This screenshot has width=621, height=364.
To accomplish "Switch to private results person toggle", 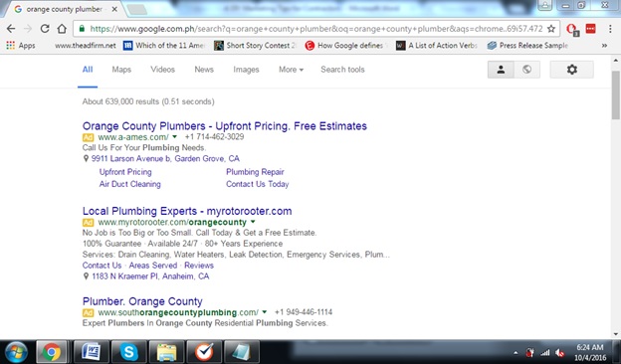I will [x=501, y=70].
